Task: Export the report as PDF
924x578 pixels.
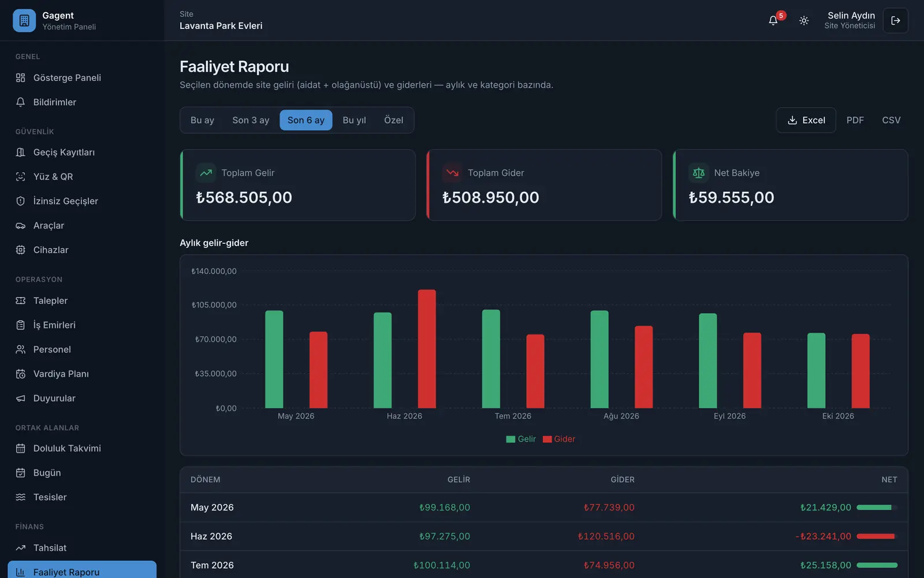Action: [x=855, y=120]
